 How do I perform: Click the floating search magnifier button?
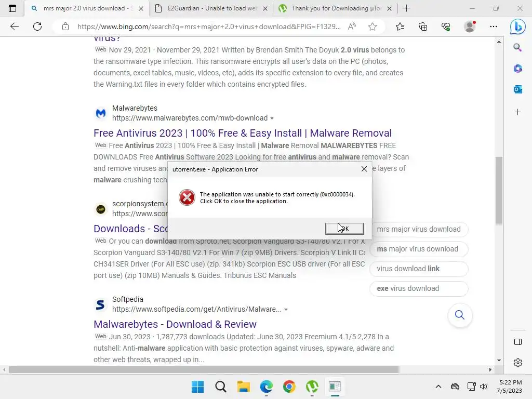click(x=460, y=315)
